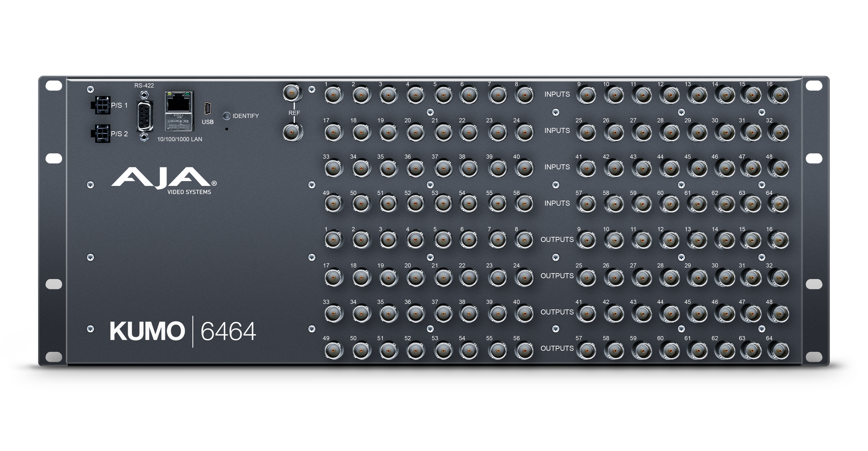Click OUTPUTS label between 8 and 9
This screenshot has height=451, width=868.
(x=557, y=240)
